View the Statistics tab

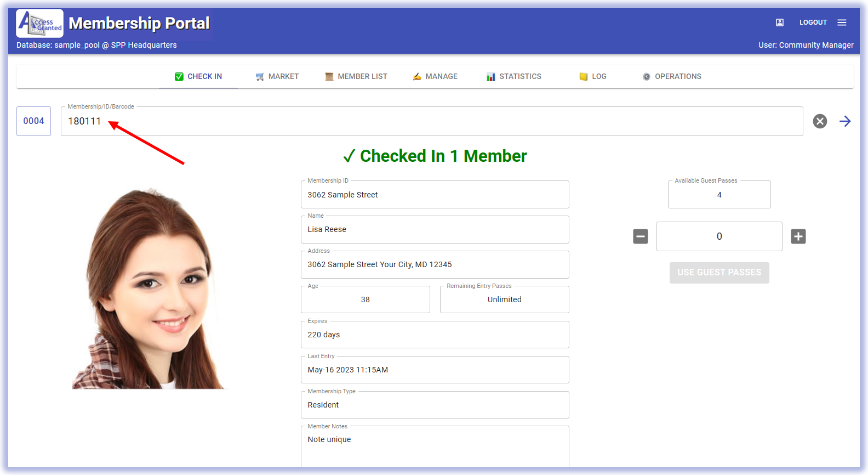tap(514, 77)
